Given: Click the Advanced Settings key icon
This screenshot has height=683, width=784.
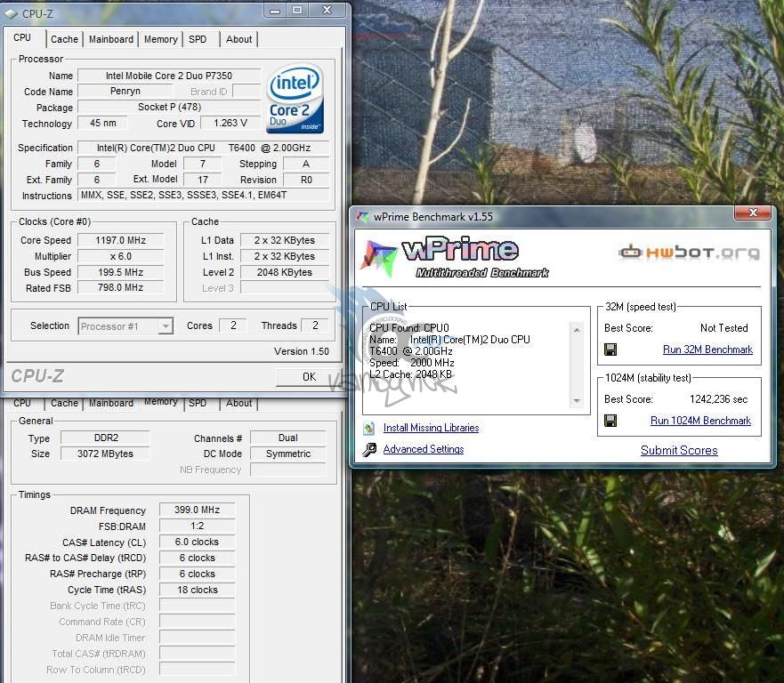Looking at the screenshot, I should point(369,450).
